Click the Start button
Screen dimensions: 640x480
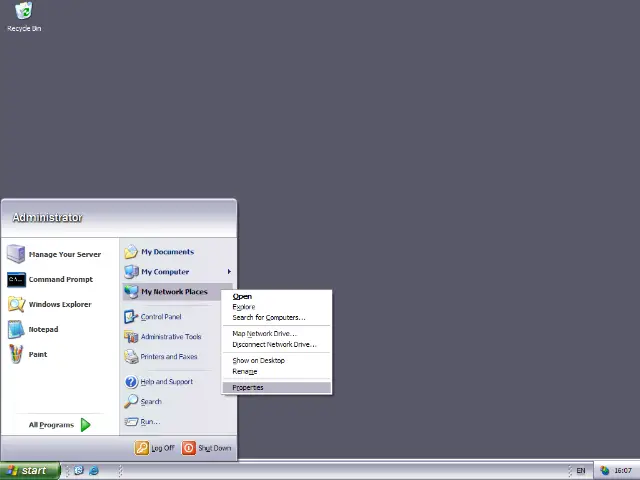click(30, 471)
